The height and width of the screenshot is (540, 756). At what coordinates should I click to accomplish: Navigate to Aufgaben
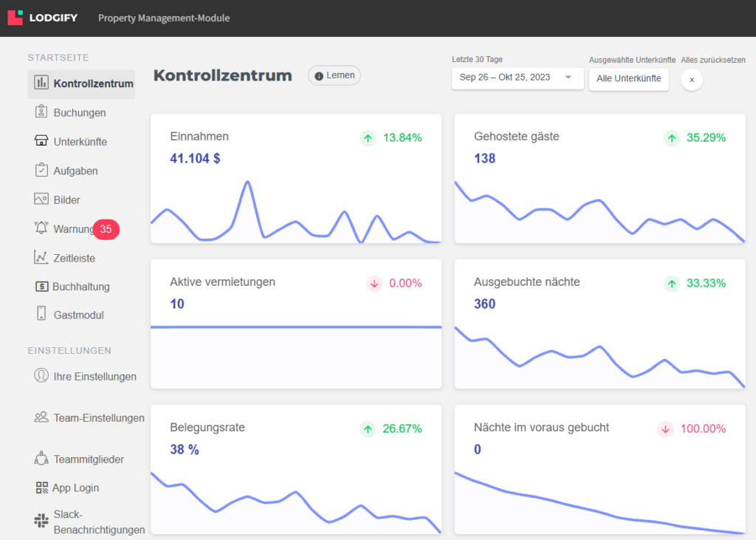pos(76,171)
